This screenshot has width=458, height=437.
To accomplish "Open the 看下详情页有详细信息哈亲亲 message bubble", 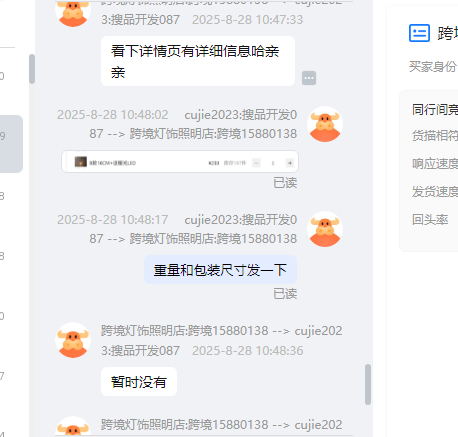I will [x=198, y=61].
